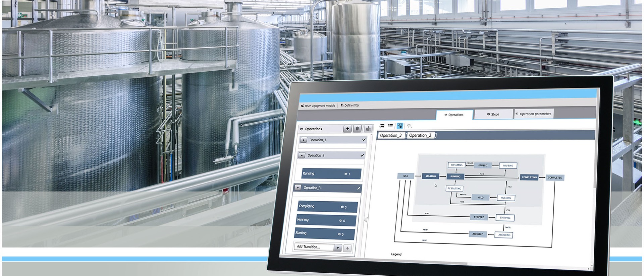This screenshot has height=276, width=644.
Task: Select the RUNNING state box in diagram
Action: click(x=455, y=177)
